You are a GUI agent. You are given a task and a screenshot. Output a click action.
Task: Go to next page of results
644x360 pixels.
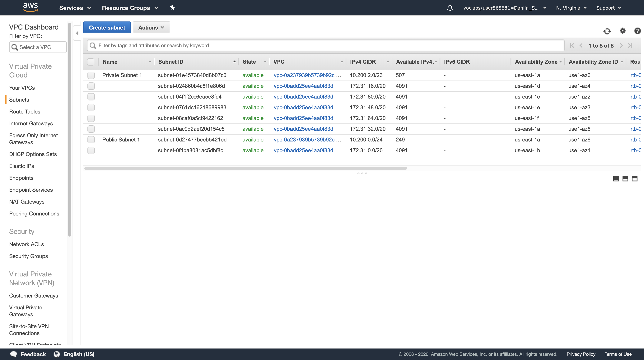point(621,45)
